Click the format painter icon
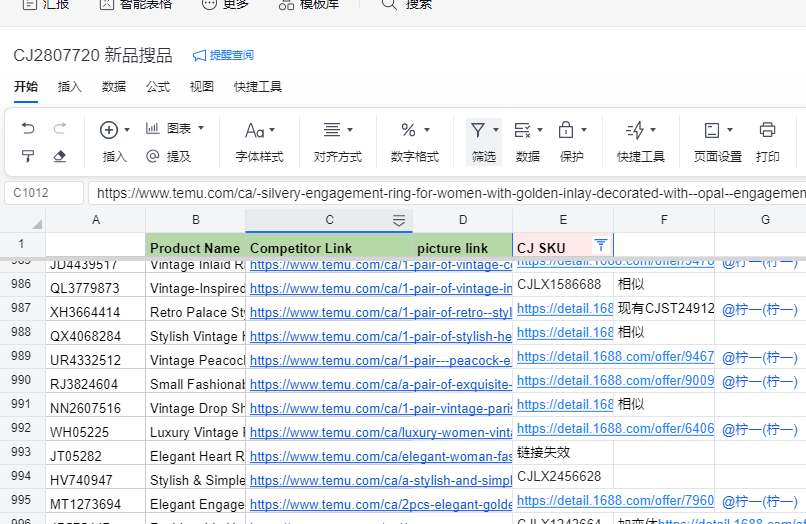The width and height of the screenshot is (806, 524). [x=28, y=156]
